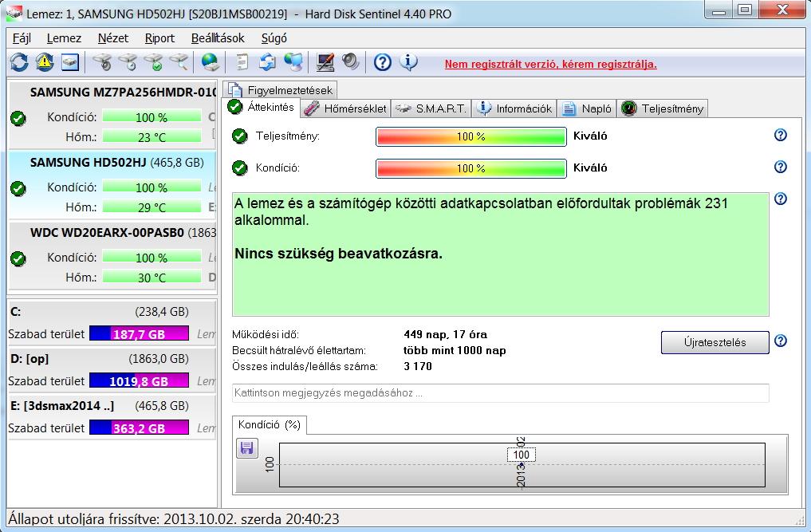Select the SAMSUNG MZ7PA256HMDR disk entry
Screen dimensions: 811x532
(112, 114)
